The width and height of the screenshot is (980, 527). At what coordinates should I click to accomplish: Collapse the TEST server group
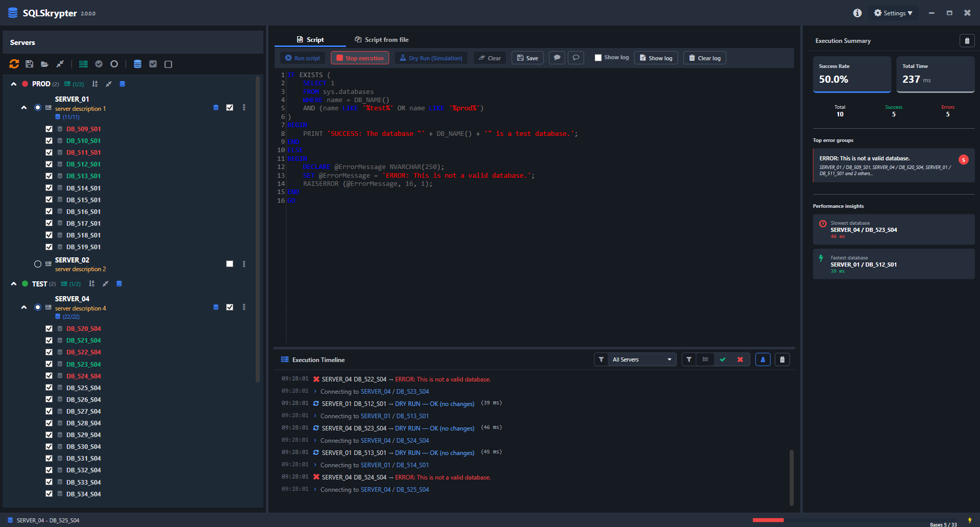point(14,283)
